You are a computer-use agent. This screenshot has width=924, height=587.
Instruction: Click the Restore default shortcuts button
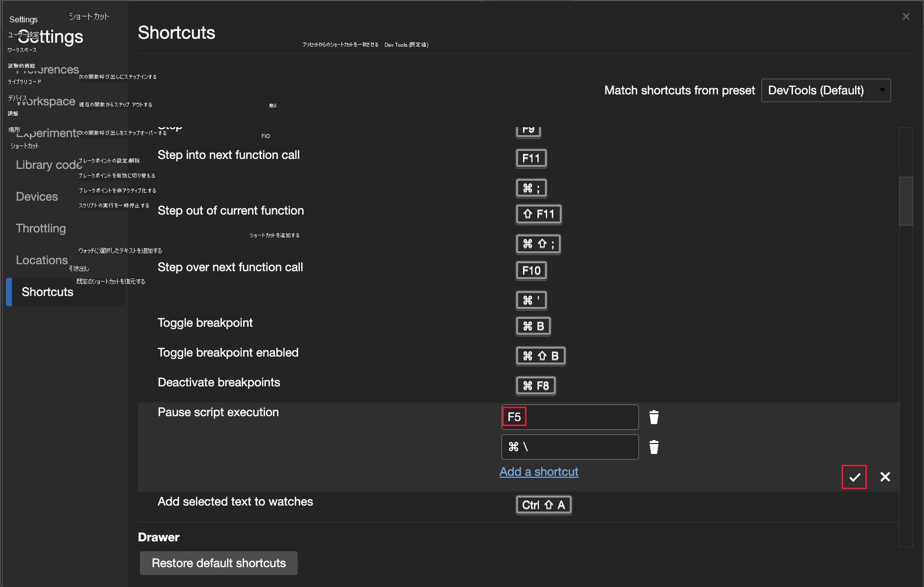218,563
